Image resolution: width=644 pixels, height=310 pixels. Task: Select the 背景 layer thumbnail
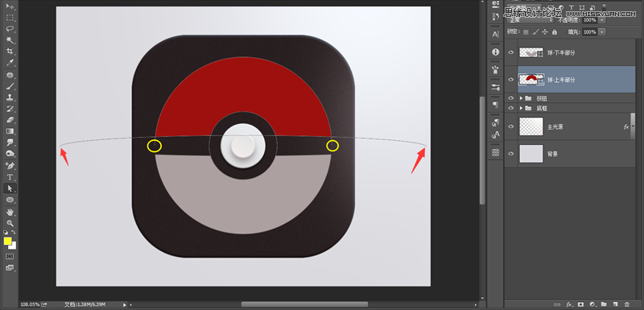click(x=531, y=154)
